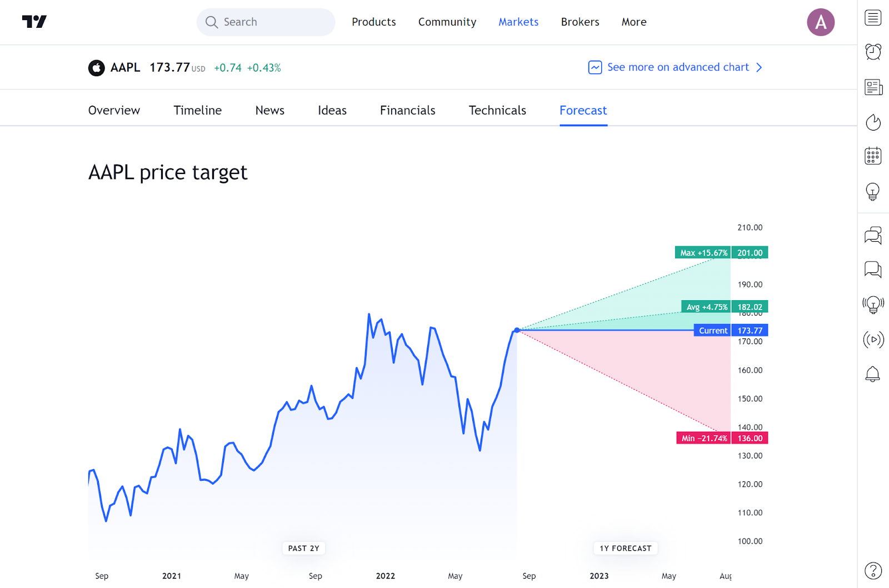The height and width of the screenshot is (588, 889).
Task: Click the Max +15.67% label
Action: pos(703,253)
